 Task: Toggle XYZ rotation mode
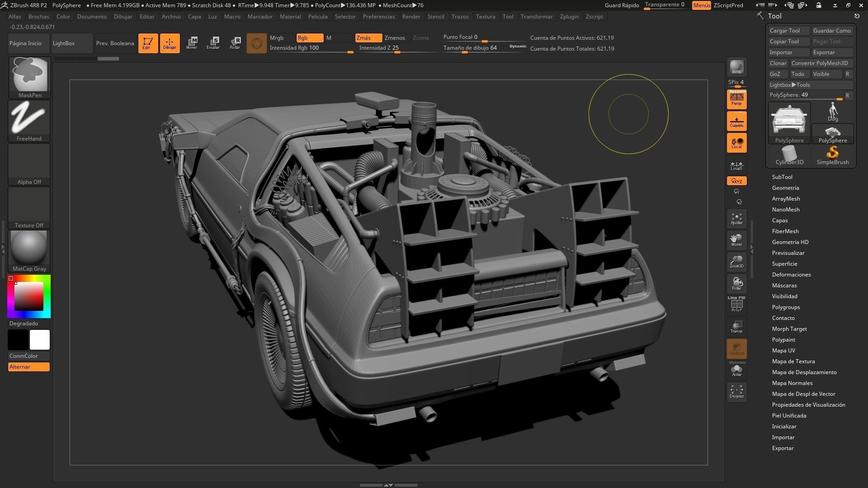737,181
